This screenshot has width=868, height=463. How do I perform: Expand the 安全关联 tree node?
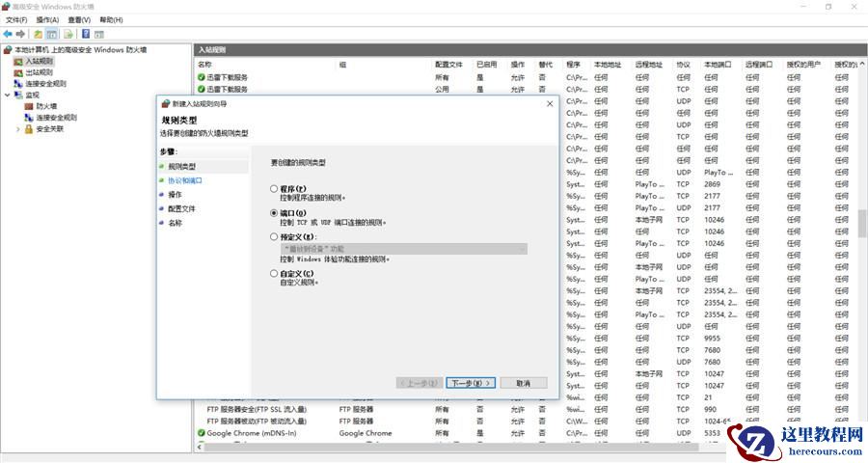tap(17, 129)
